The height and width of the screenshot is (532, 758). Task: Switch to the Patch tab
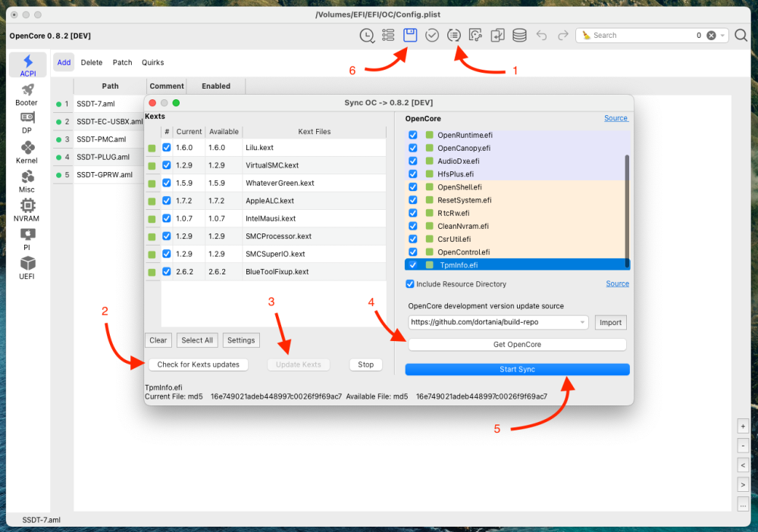click(x=122, y=62)
